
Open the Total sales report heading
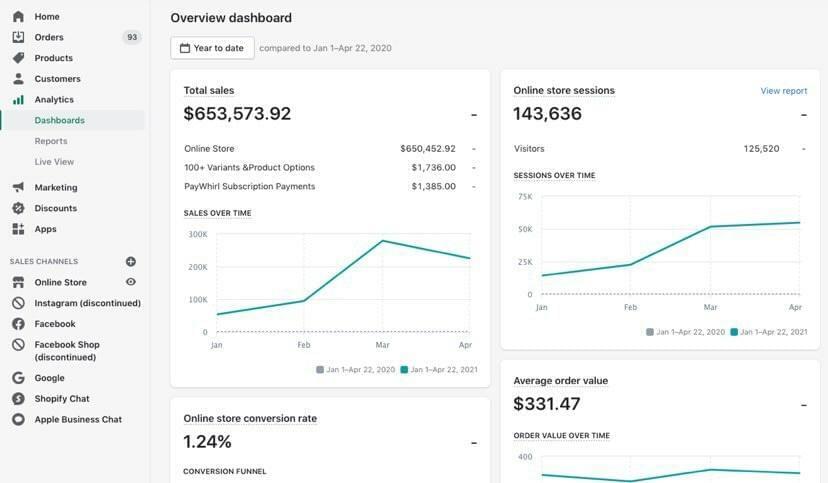[x=209, y=91]
